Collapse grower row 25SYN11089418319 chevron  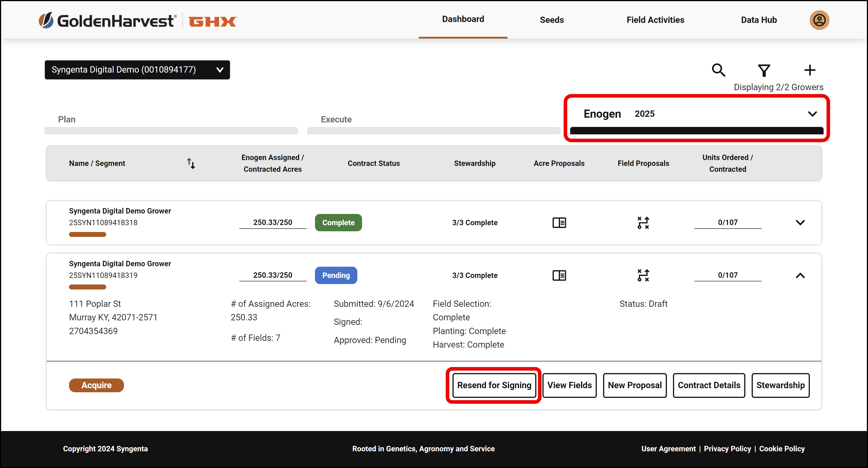(800, 275)
